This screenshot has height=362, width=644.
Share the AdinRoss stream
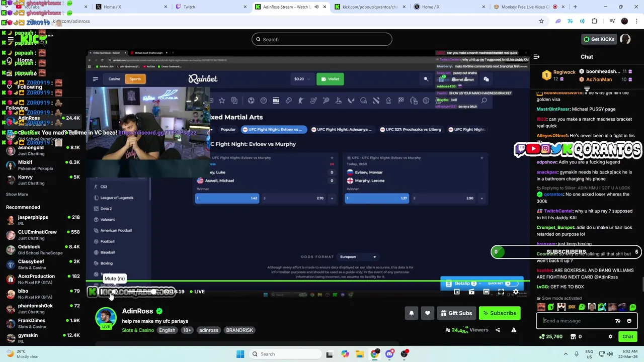(x=498, y=330)
